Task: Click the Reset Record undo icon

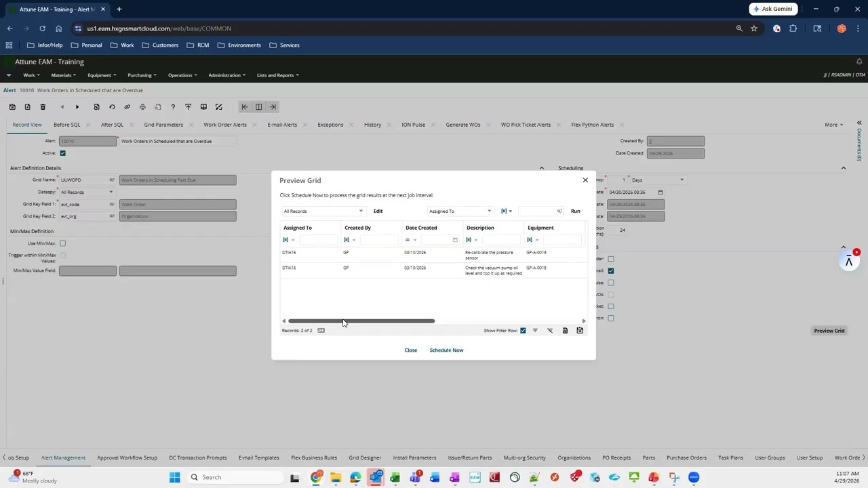Action: (x=112, y=107)
